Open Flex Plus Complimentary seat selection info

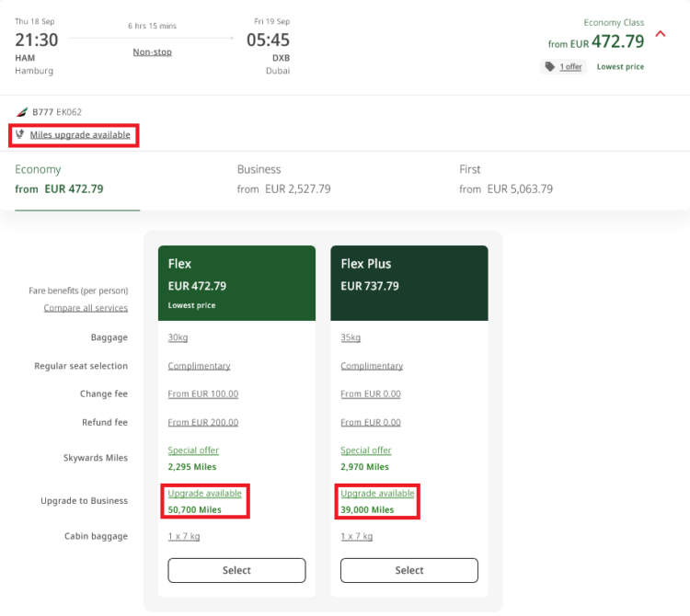[372, 366]
